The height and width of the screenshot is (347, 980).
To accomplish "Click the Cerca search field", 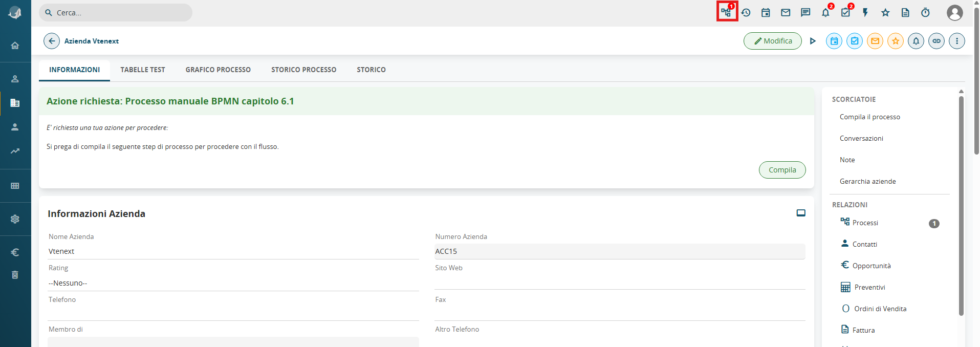I will (116, 13).
